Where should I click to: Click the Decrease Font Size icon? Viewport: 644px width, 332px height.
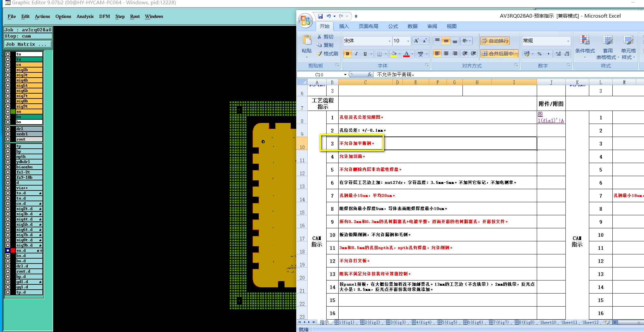424,41
